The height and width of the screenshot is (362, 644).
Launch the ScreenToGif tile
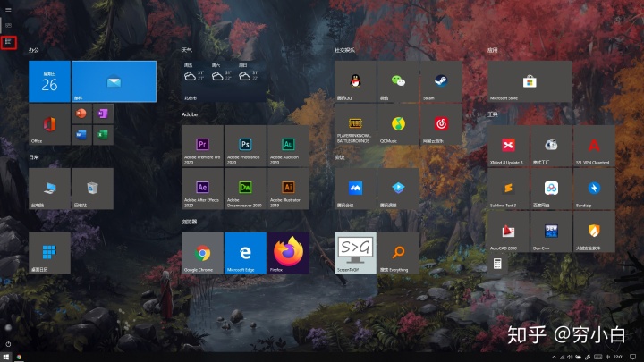click(355, 253)
